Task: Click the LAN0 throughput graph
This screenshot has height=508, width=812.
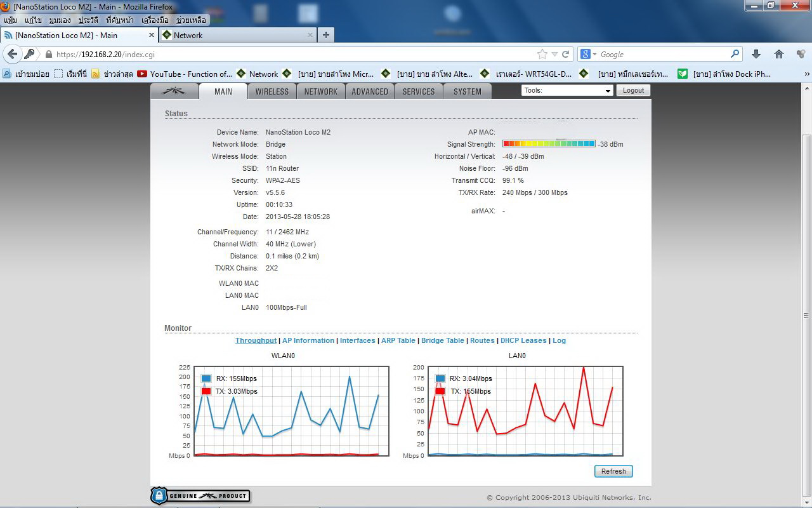Action: coord(525,411)
